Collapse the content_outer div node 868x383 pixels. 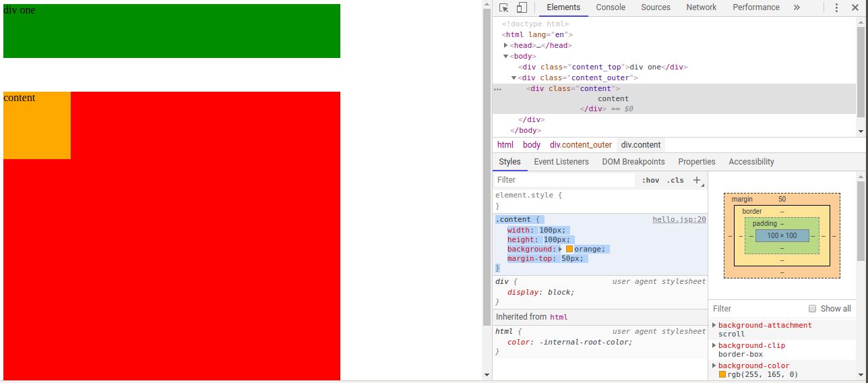click(x=514, y=78)
